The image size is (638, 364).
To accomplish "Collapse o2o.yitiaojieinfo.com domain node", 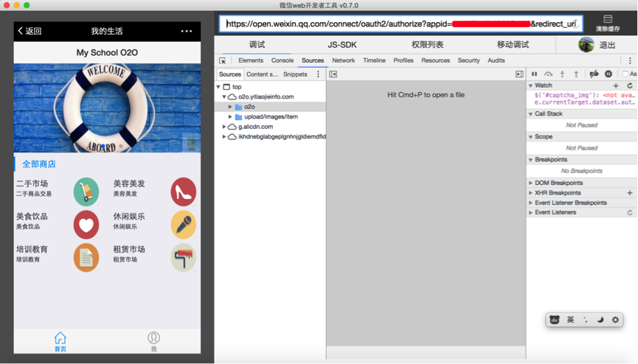I will tap(224, 97).
